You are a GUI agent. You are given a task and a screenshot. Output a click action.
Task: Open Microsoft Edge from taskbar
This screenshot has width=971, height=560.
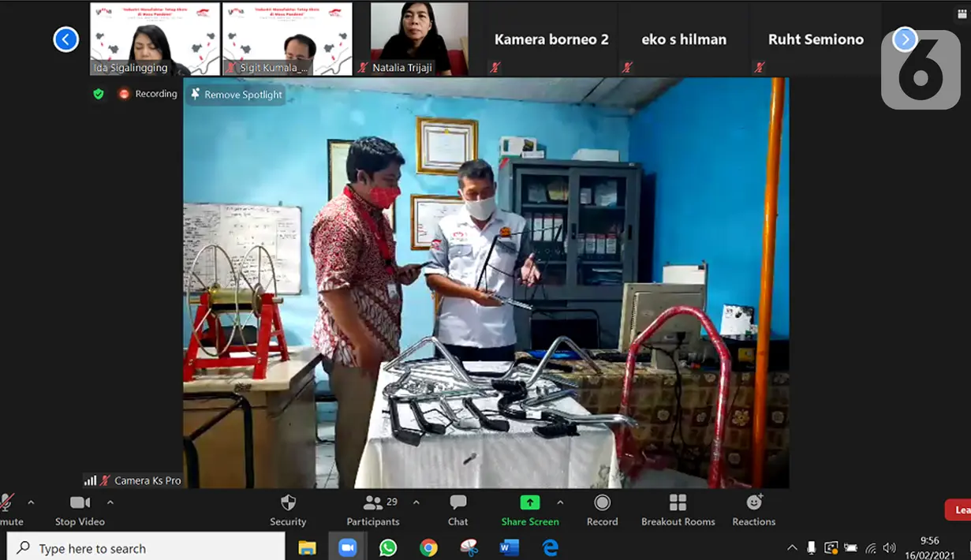[x=550, y=547]
